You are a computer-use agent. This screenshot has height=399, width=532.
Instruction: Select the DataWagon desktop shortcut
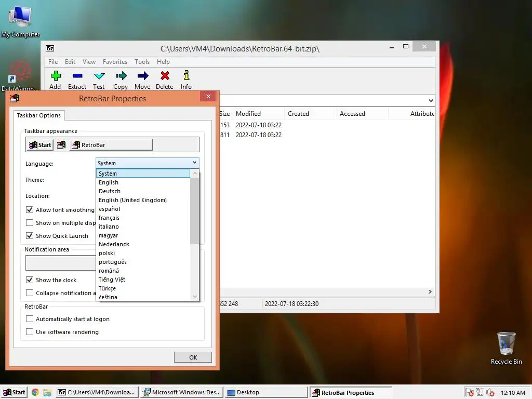pyautogui.click(x=20, y=75)
